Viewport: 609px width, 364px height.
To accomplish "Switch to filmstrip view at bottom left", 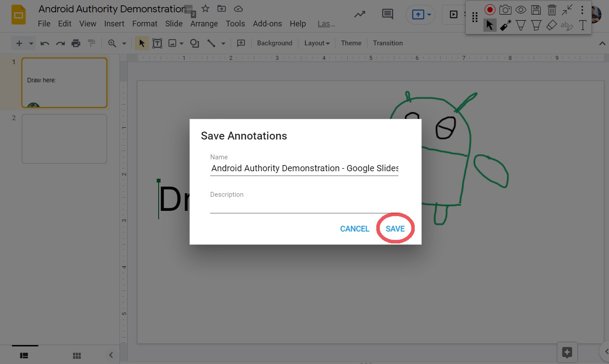I will point(24,355).
